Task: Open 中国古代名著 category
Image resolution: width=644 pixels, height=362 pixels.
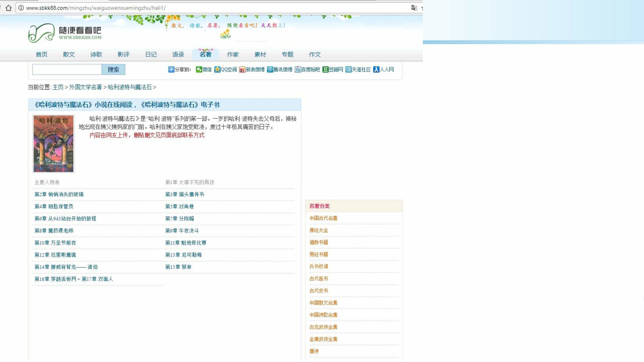Action: [323, 218]
